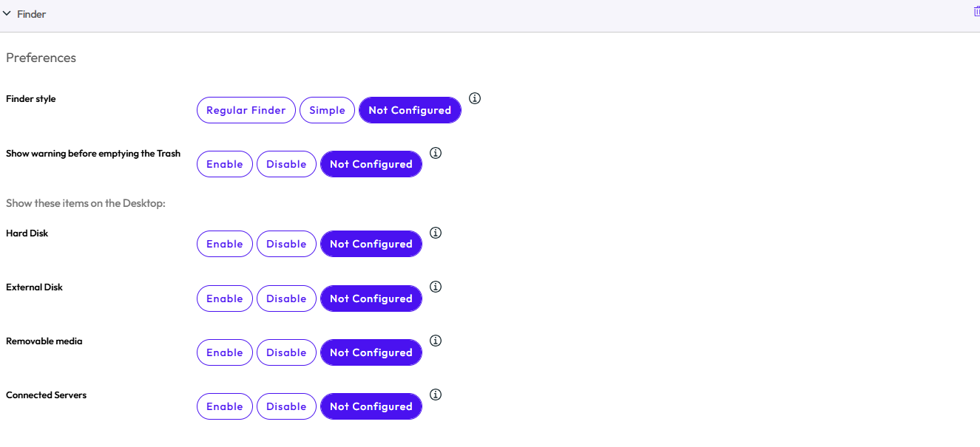This screenshot has width=980, height=447.
Task: Select Regular Finder style
Action: pyautogui.click(x=246, y=110)
